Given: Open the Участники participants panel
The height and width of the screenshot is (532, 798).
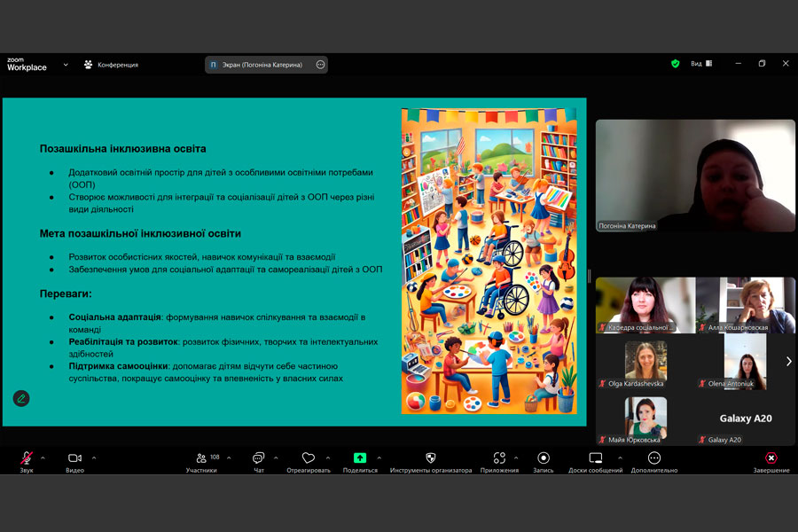Looking at the screenshot, I should (x=202, y=458).
